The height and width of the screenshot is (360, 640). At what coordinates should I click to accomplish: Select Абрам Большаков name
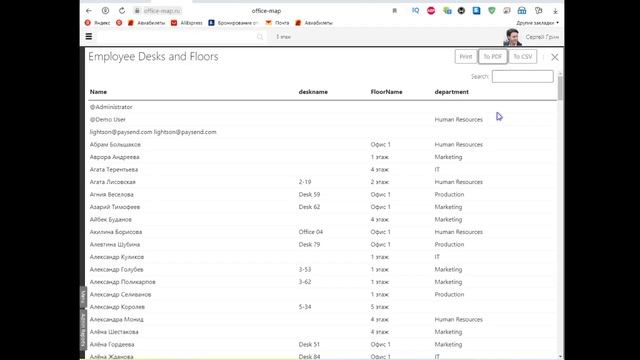coord(115,144)
